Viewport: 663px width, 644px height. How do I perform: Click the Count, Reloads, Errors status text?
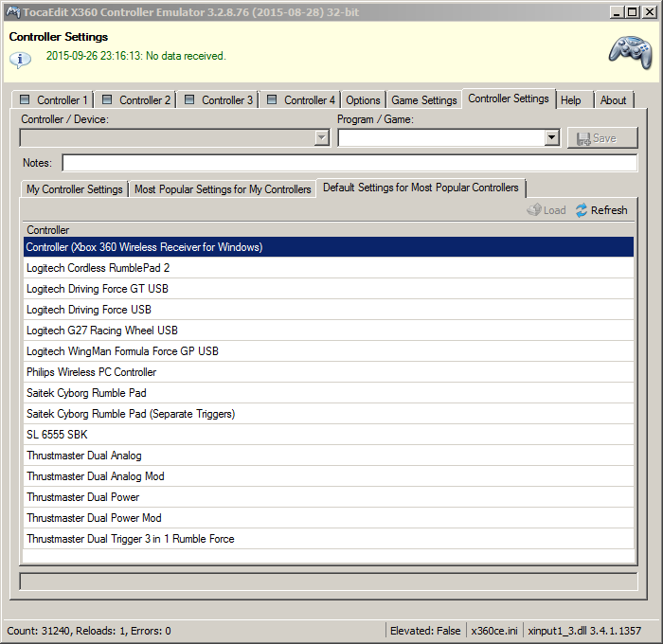tap(89, 631)
